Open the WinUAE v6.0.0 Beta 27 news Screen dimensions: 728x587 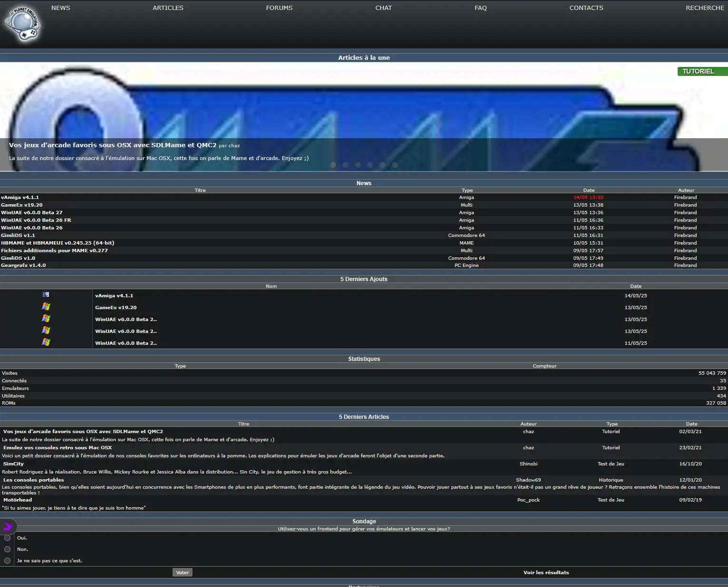pos(32,212)
